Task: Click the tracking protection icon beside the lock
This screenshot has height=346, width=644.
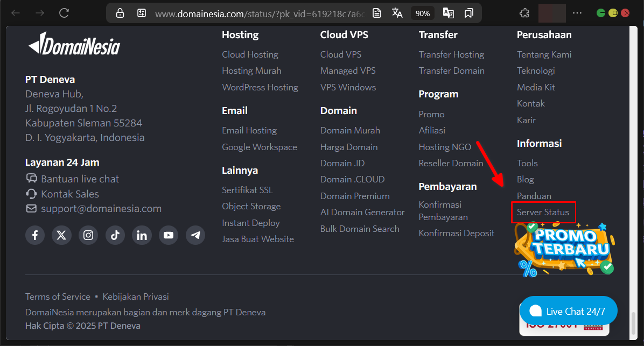Action: pos(142,13)
